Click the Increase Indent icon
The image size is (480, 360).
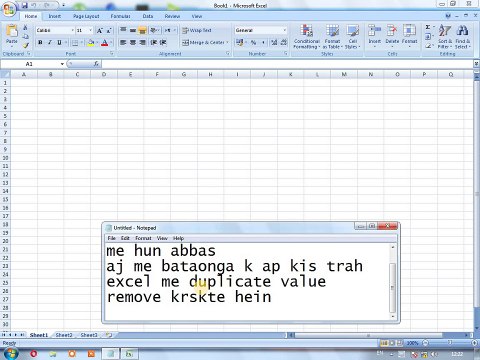(163, 42)
